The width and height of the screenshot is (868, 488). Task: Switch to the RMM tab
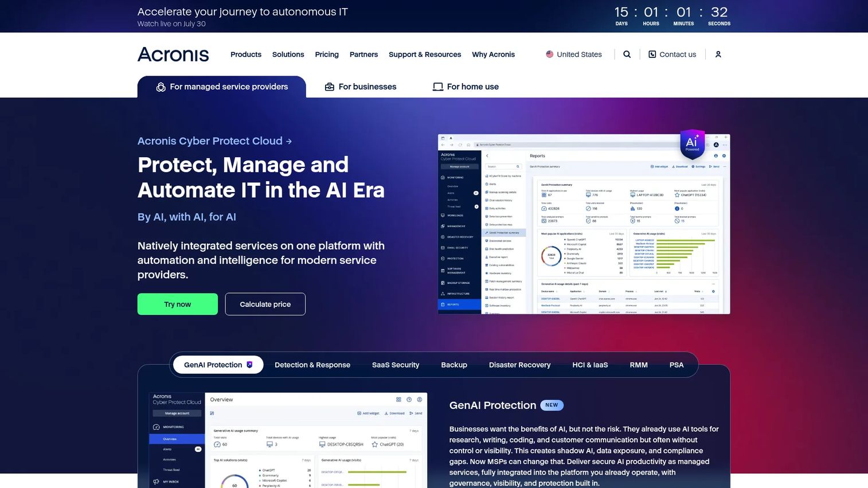tap(639, 365)
